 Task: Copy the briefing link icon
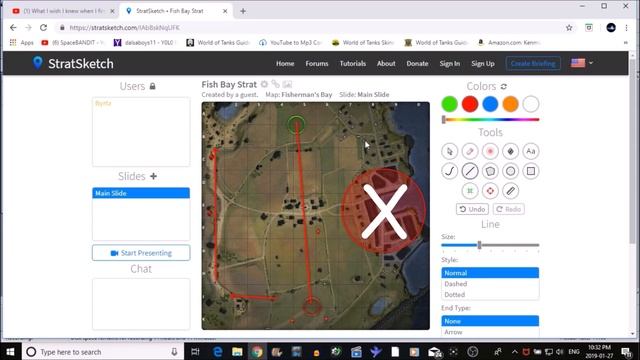276,84
